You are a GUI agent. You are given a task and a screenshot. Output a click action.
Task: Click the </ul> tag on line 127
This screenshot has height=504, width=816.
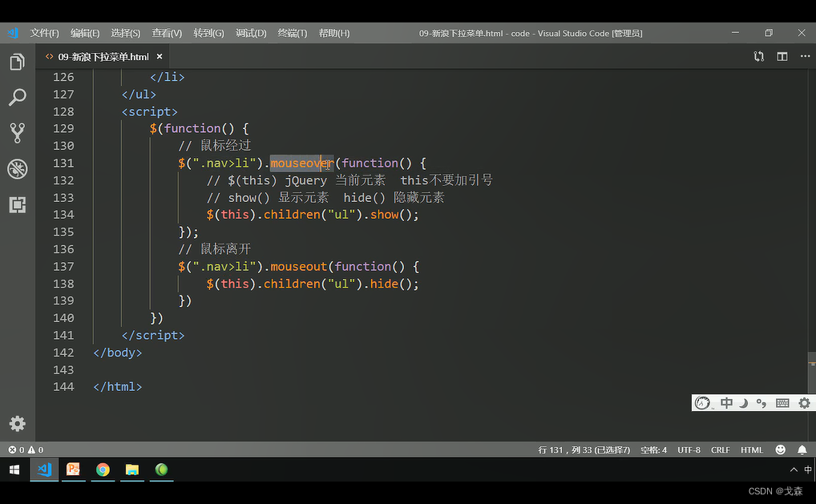tap(139, 95)
